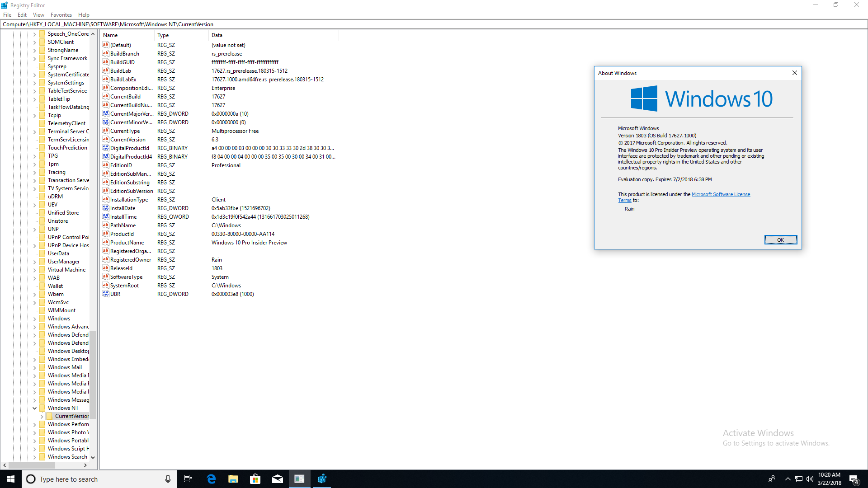Image resolution: width=868 pixels, height=488 pixels.
Task: Expand the Tracing tree node
Action: click(x=34, y=172)
